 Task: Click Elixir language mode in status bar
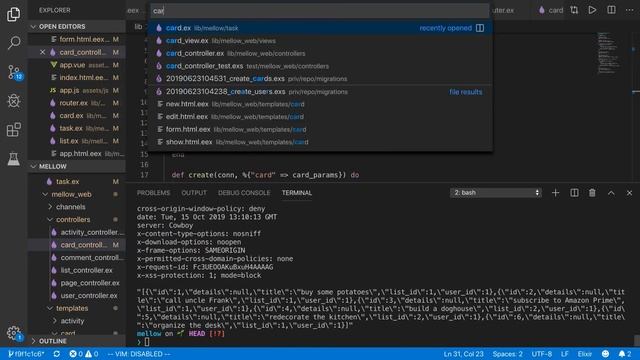[584, 354]
